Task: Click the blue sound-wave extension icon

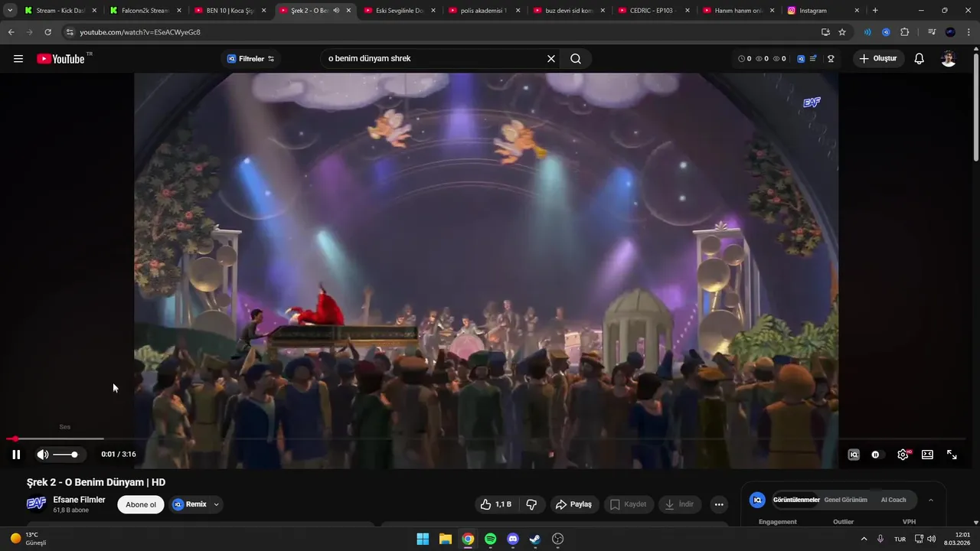Action: pyautogui.click(x=867, y=32)
